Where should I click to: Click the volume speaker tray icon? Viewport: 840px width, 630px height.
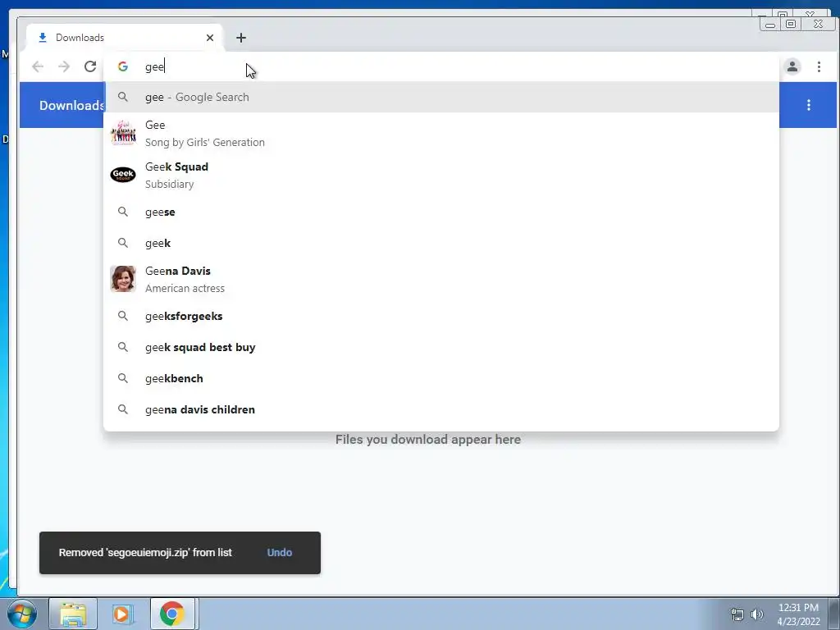coord(757,614)
